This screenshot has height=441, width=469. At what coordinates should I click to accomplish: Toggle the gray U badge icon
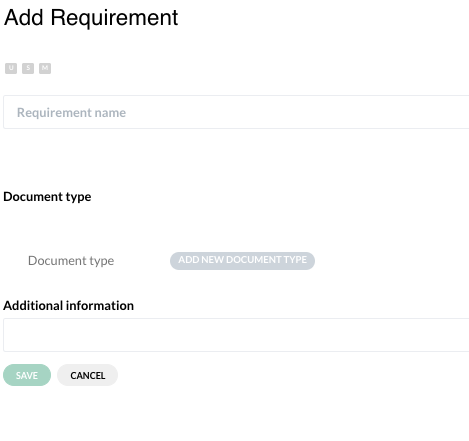pos(11,68)
